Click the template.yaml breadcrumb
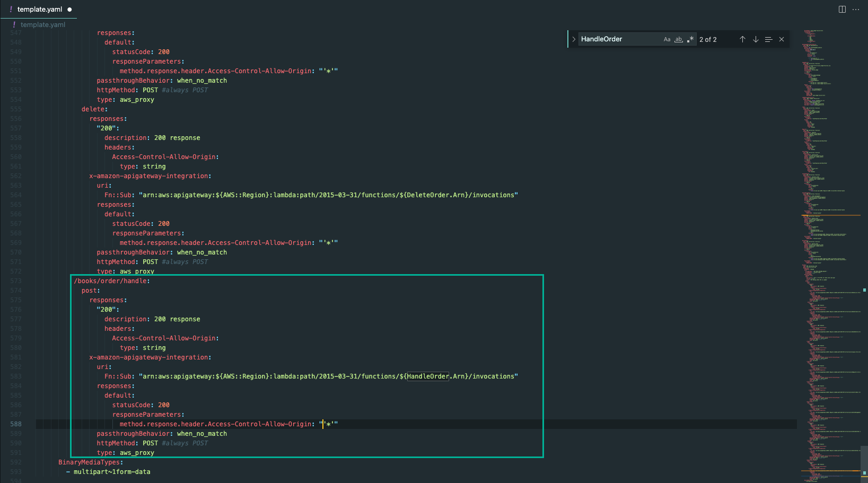This screenshot has height=483, width=868. pos(42,25)
